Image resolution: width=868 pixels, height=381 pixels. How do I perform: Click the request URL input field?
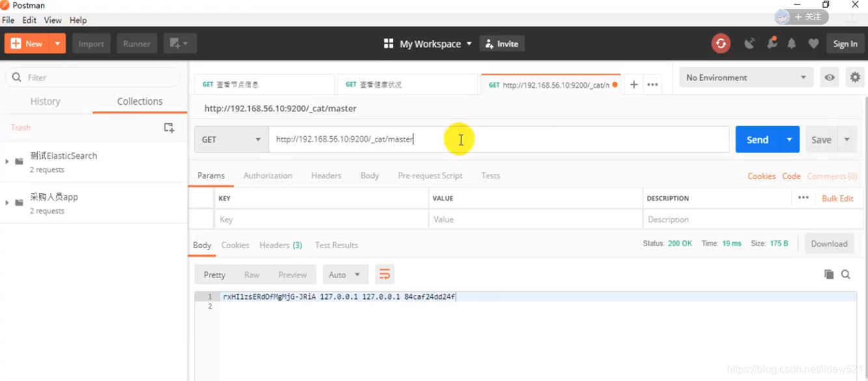pyautogui.click(x=498, y=139)
